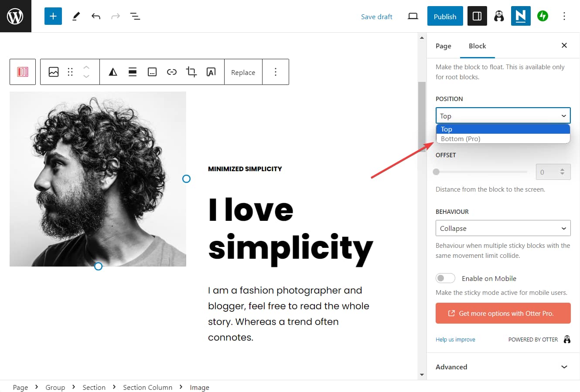The height and width of the screenshot is (392, 580).
Task: Open the Behaviour Collapse dropdown
Action: [503, 228]
